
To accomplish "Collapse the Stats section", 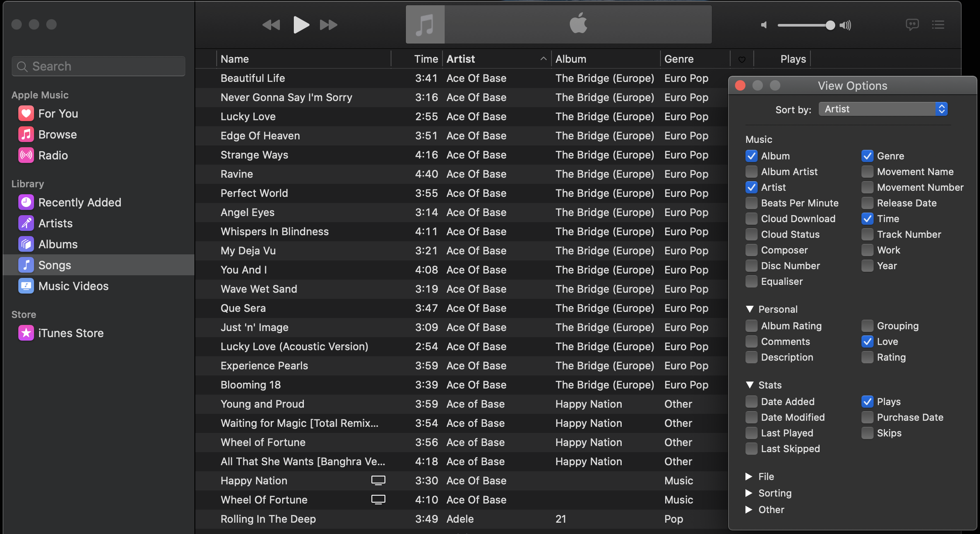I will 750,385.
